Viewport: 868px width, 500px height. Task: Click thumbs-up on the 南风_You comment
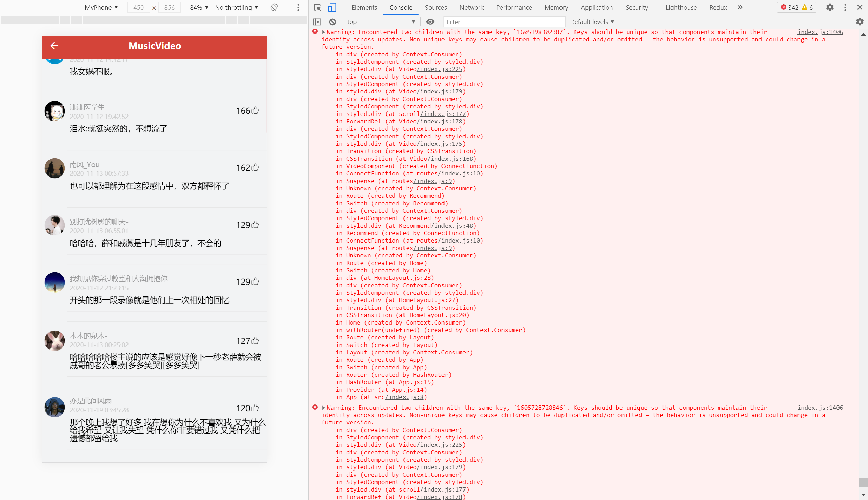point(255,168)
